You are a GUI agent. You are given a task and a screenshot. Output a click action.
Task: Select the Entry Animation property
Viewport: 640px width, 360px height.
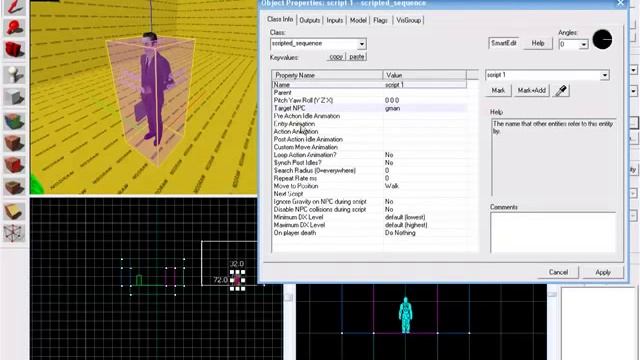[369, 124]
